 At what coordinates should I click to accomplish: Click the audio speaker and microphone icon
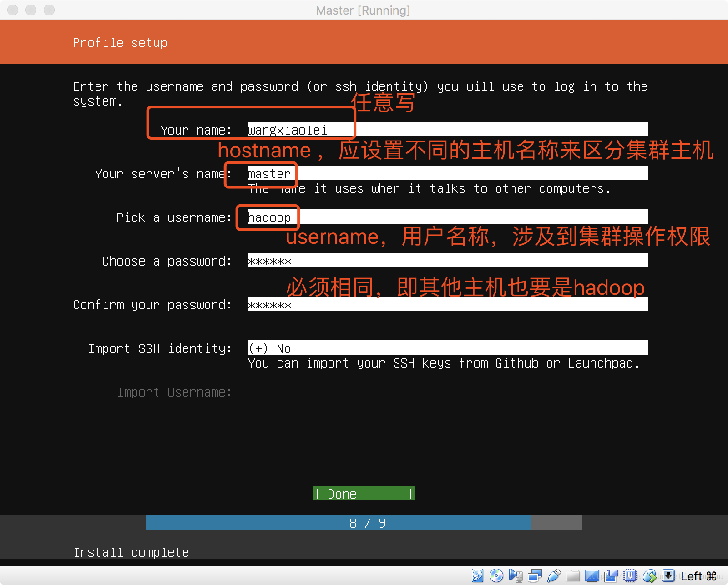click(516, 575)
